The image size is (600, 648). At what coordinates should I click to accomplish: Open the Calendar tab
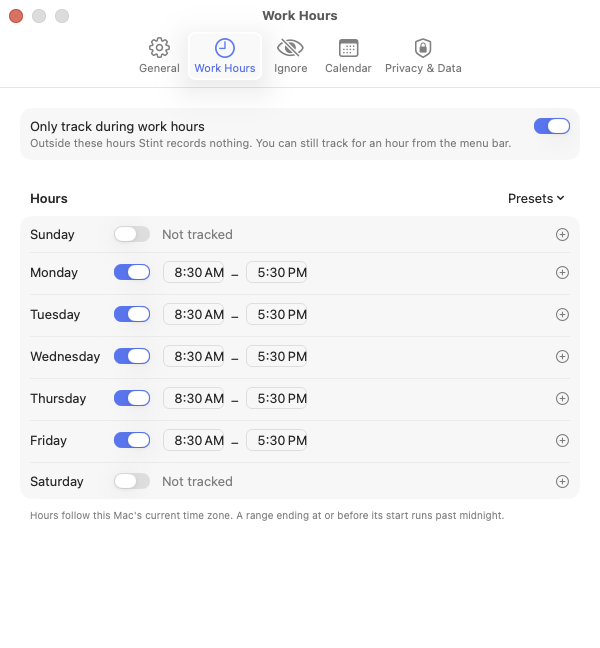click(348, 56)
